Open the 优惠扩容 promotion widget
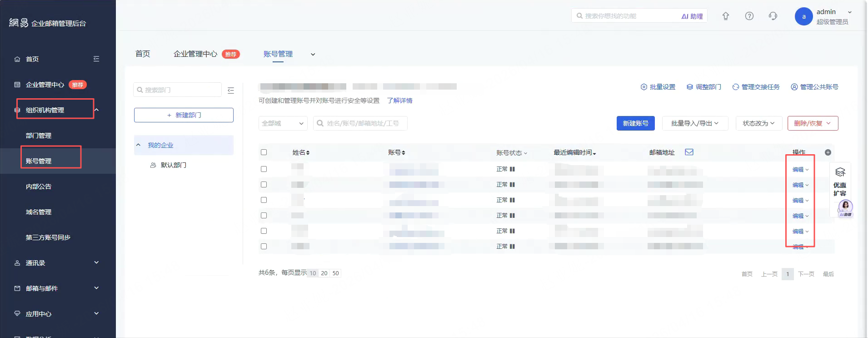 tap(840, 181)
